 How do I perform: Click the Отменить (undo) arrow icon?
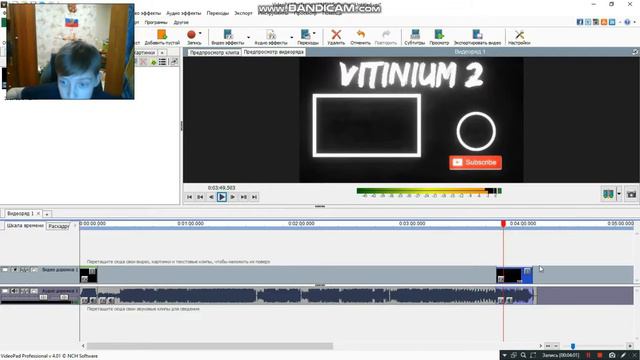tap(360, 35)
